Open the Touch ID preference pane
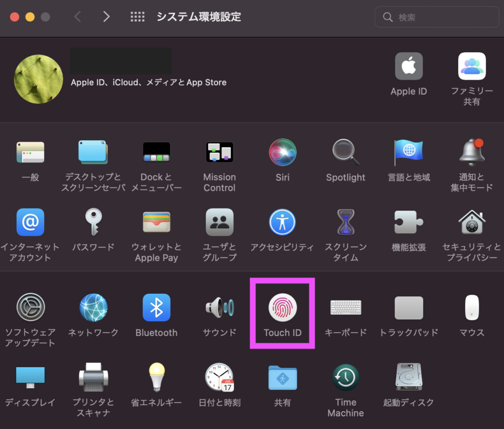 (283, 307)
